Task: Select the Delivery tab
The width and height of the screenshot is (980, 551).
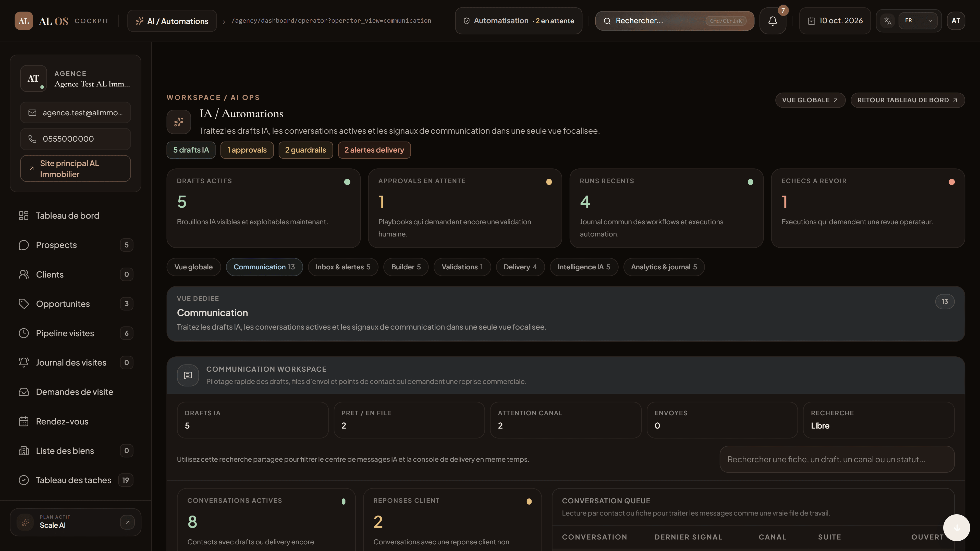Action: pos(520,267)
